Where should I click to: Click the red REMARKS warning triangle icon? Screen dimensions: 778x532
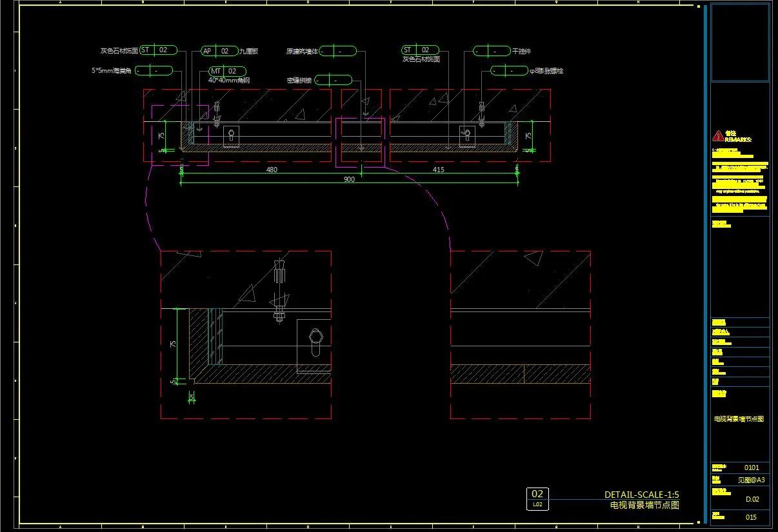[x=717, y=136]
